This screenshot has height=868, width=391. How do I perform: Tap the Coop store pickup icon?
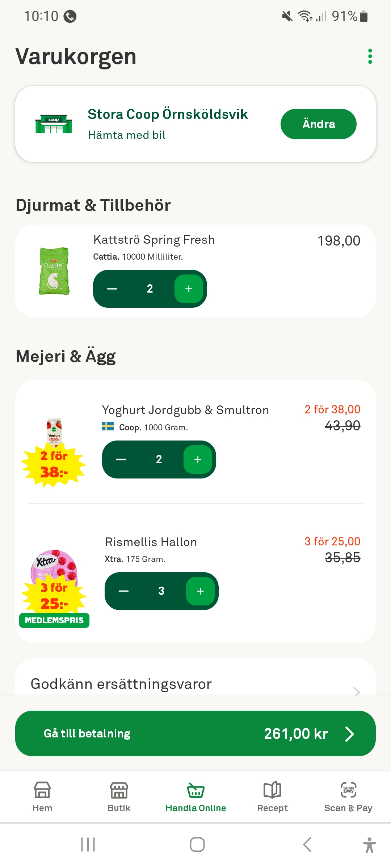(x=54, y=124)
